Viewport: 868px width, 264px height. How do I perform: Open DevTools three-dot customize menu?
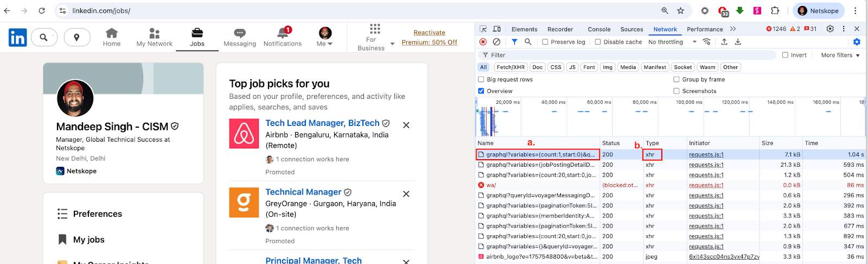[x=844, y=29]
